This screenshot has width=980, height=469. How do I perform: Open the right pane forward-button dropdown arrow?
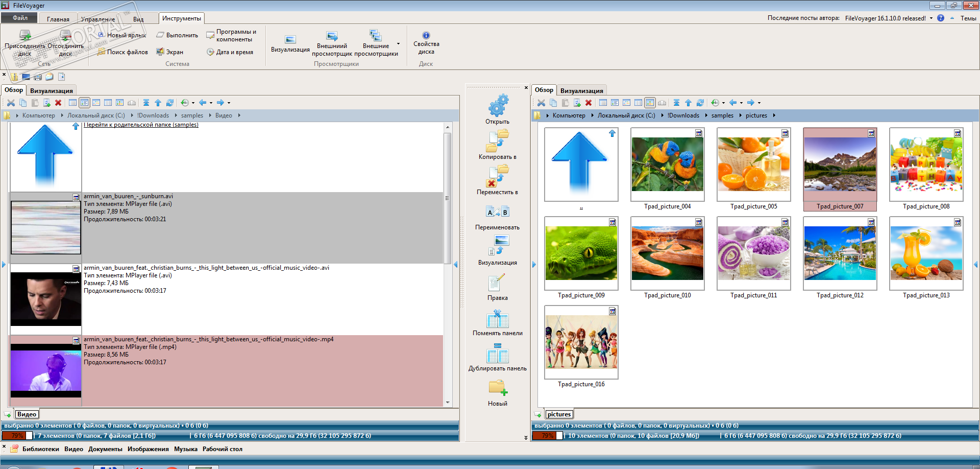pyautogui.click(x=759, y=103)
